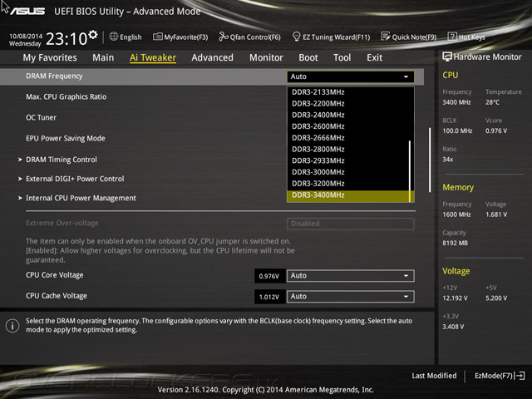Click the +5V reading 5.200 V
Screen dimensions: 532x399
(x=496, y=298)
